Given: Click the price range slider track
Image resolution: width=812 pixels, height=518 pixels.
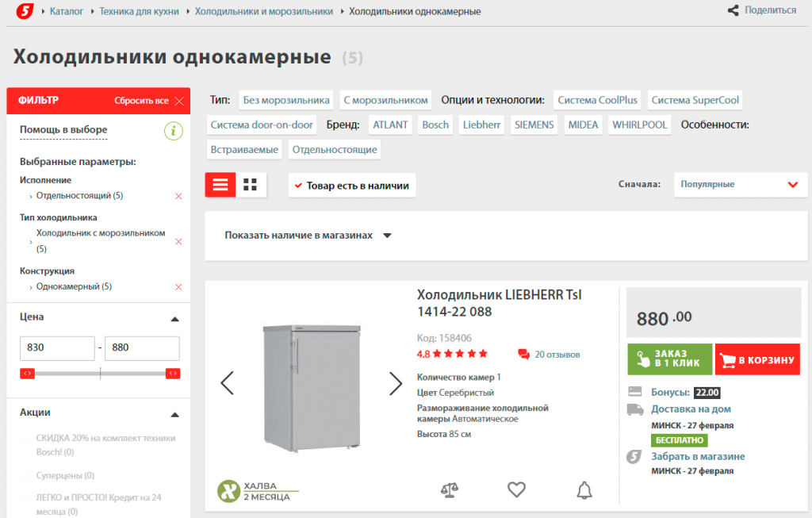Looking at the screenshot, I should click(x=100, y=374).
